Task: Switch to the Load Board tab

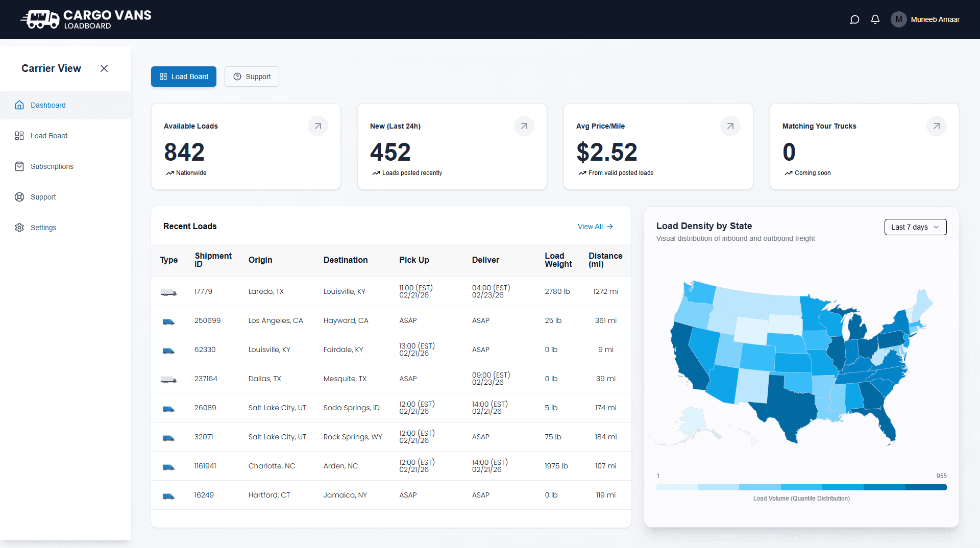Action: (x=183, y=76)
